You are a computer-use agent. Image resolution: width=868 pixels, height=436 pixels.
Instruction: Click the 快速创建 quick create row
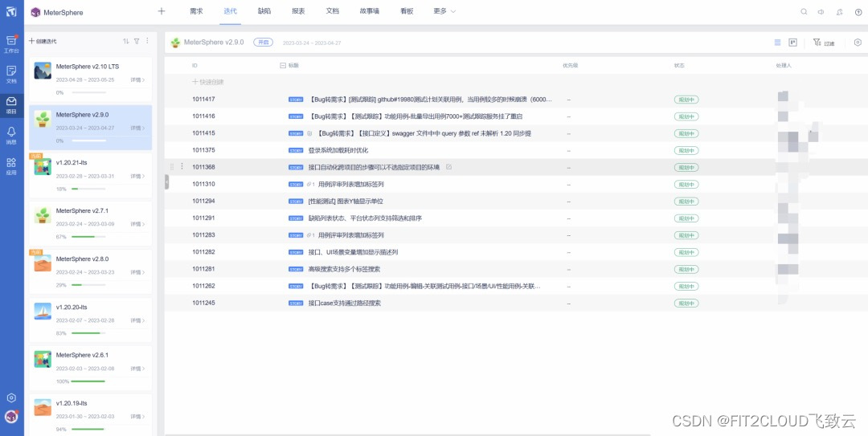(208, 82)
